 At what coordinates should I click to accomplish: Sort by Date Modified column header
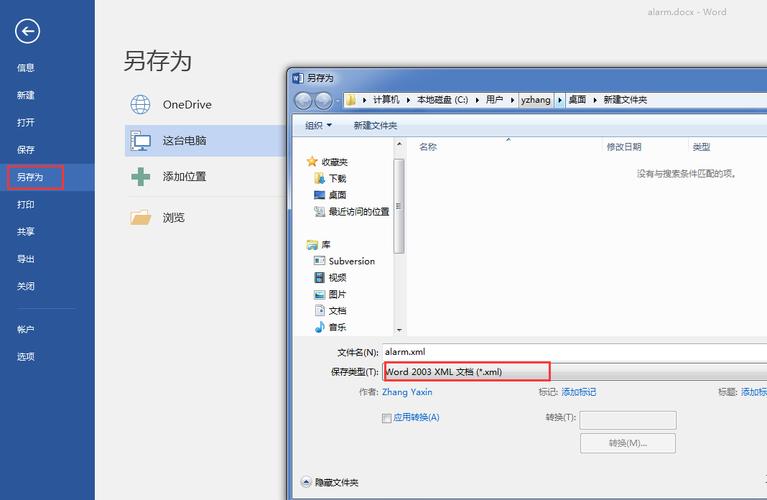click(x=624, y=147)
